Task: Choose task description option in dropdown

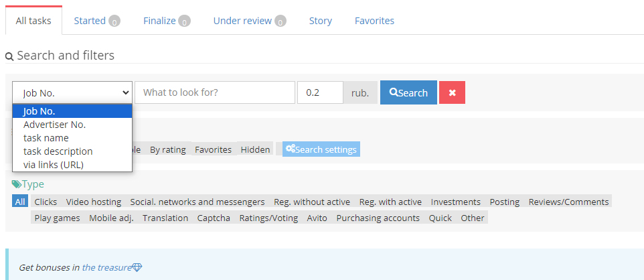Action: pos(58,151)
